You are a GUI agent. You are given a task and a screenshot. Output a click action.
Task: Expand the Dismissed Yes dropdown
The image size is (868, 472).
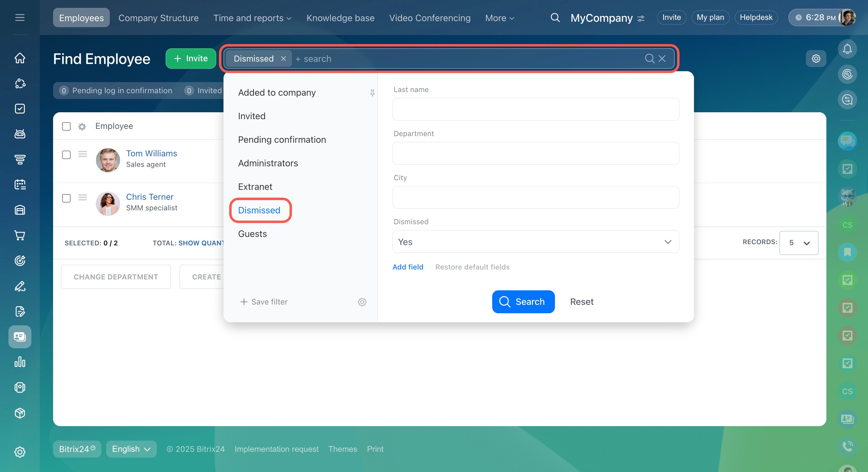535,242
